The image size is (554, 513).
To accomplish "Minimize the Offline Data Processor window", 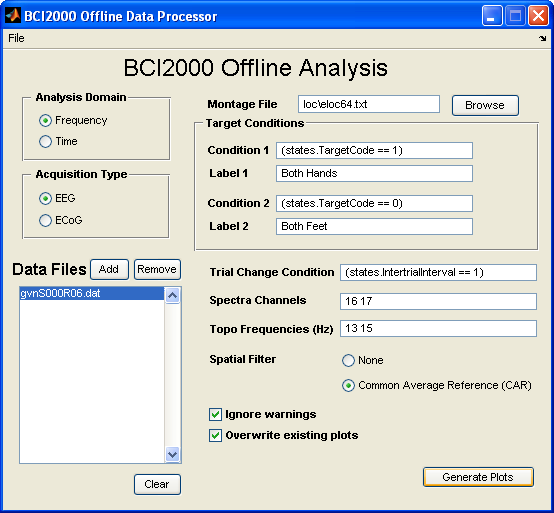I will pyautogui.click(x=491, y=16).
